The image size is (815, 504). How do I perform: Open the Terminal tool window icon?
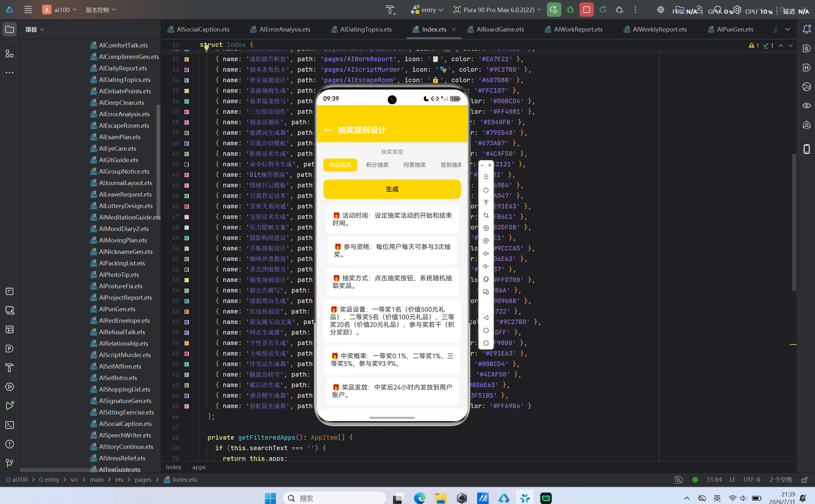pyautogui.click(x=10, y=425)
